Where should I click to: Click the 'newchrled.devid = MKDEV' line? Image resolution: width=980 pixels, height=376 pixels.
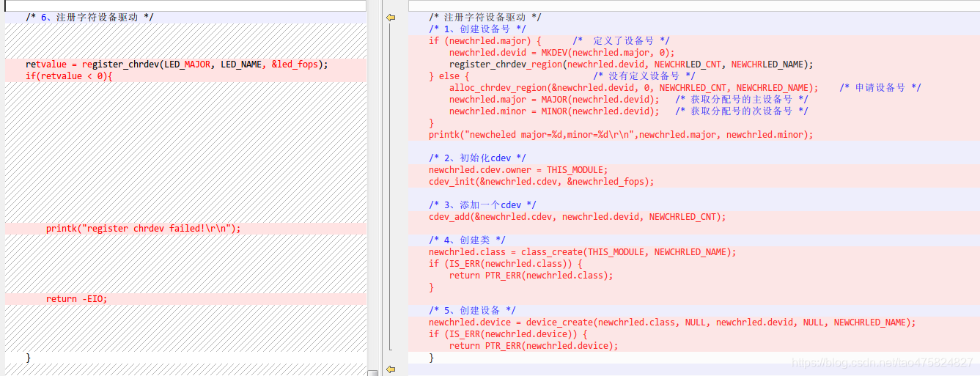tap(561, 53)
